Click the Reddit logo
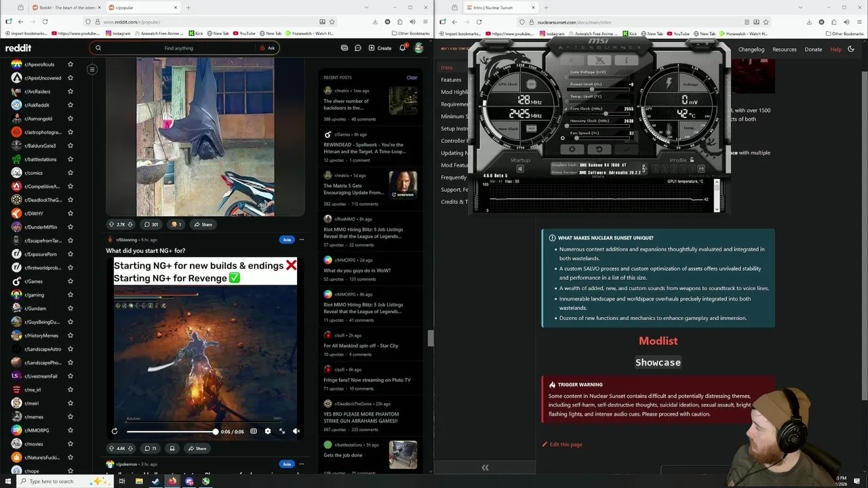The height and width of the screenshot is (488, 868). [18, 48]
